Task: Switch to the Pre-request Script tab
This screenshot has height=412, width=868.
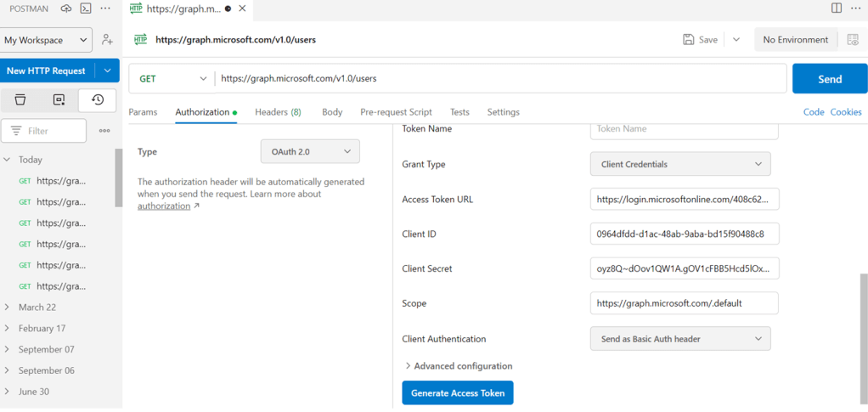Action: [x=396, y=112]
